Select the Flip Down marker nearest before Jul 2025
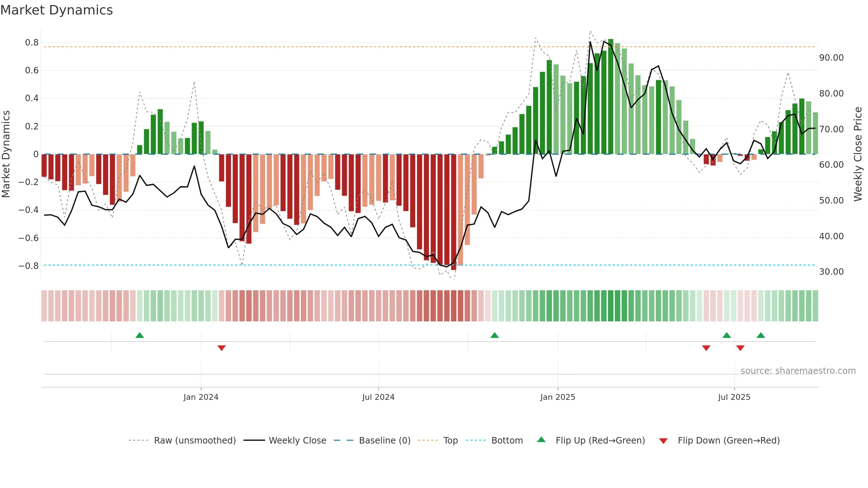868x488 pixels. pos(706,348)
